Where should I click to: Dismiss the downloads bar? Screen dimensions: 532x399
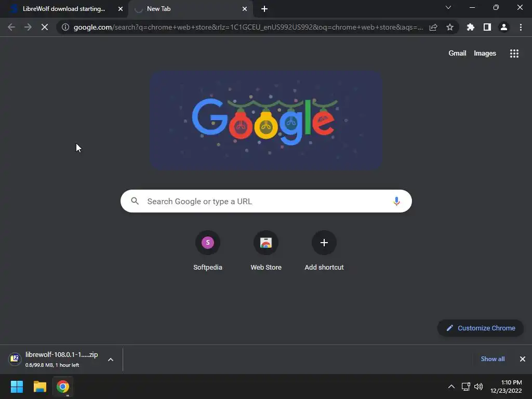[x=523, y=359]
